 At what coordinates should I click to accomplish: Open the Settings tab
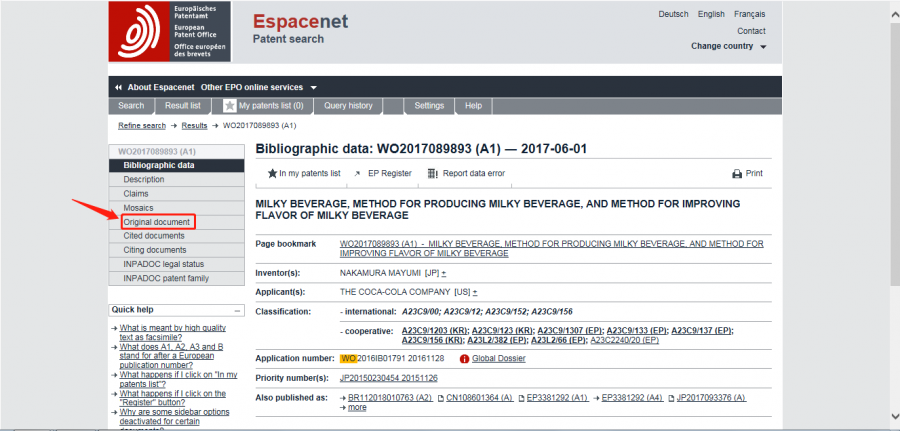(x=429, y=106)
